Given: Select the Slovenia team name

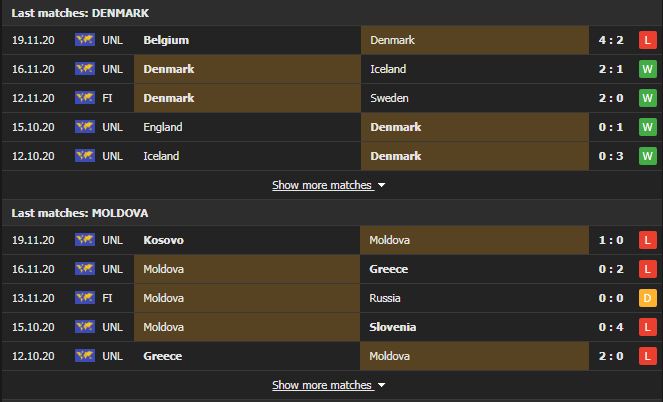Looking at the screenshot, I should coord(393,327).
